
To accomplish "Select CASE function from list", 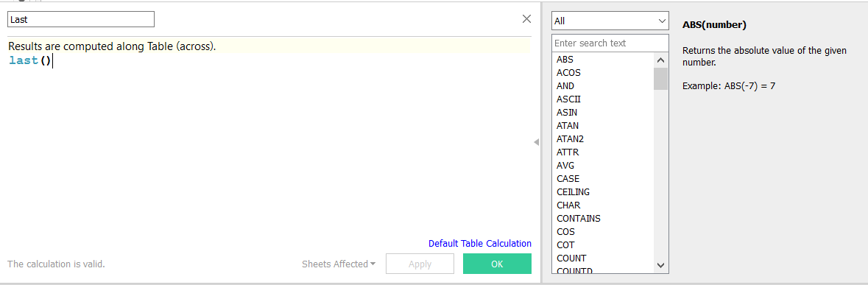I will tap(568, 179).
